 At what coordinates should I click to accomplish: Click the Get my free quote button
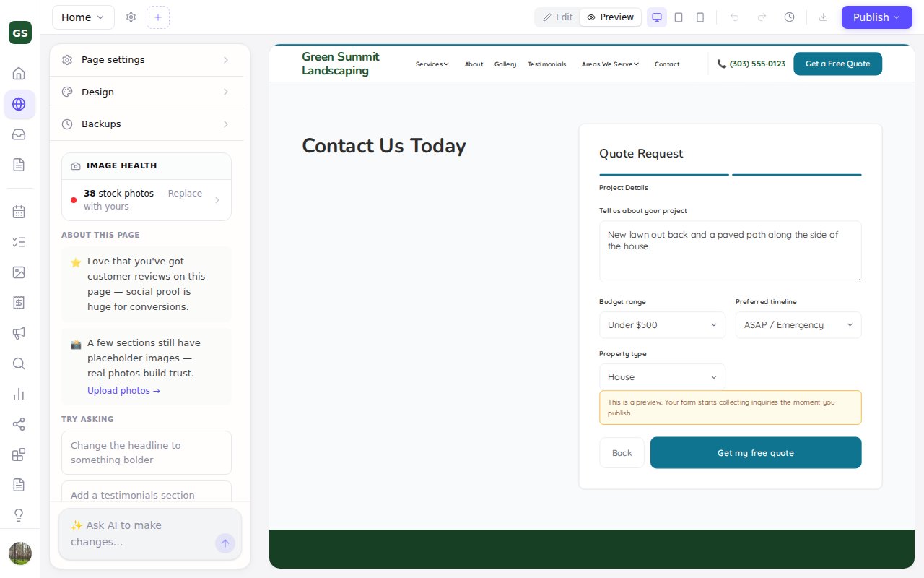pyautogui.click(x=756, y=453)
